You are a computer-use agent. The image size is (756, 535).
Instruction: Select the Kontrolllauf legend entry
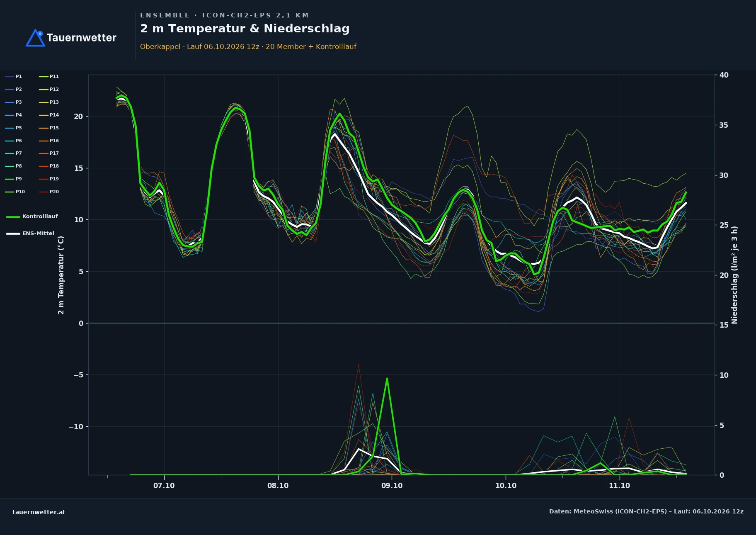[x=32, y=216]
